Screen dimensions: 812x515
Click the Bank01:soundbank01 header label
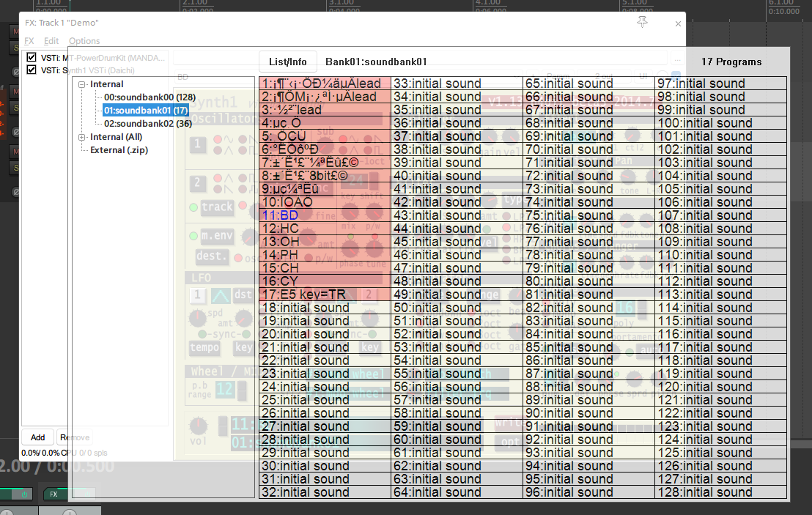pyautogui.click(x=376, y=62)
